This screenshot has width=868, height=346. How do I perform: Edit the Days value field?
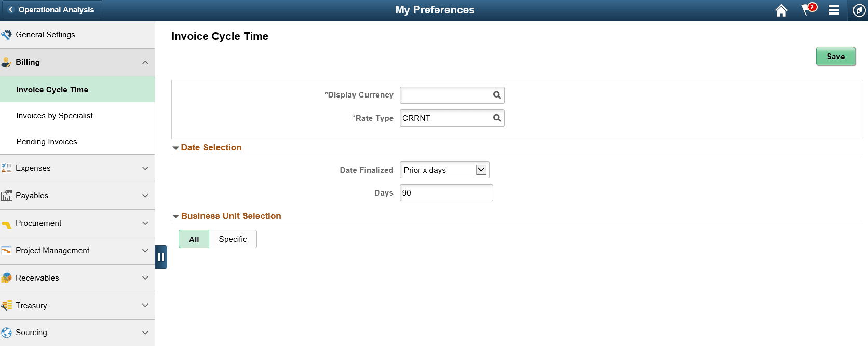pos(445,192)
